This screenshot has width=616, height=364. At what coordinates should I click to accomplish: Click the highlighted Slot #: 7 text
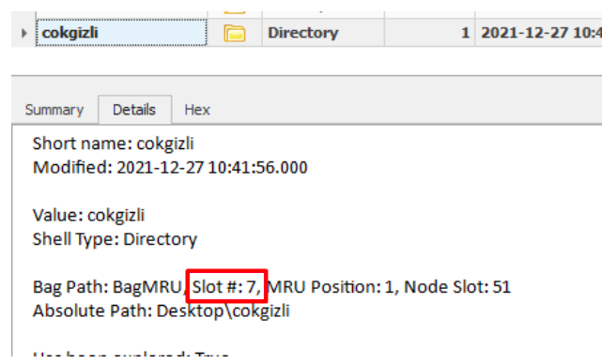click(x=226, y=287)
